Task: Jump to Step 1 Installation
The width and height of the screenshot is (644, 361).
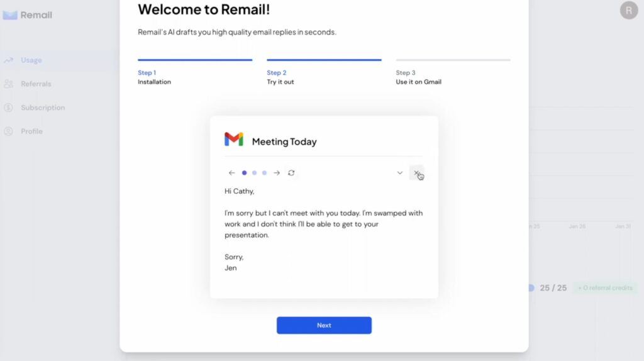Action: pos(154,77)
